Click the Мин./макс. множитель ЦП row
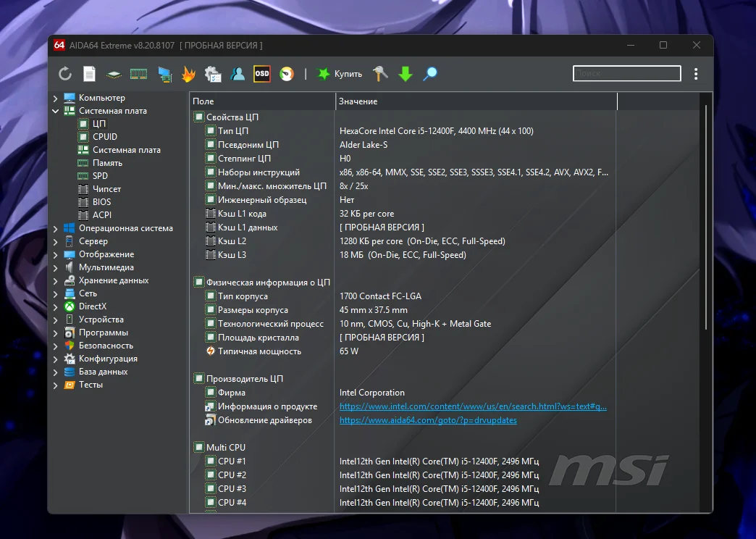756x539 pixels. [403, 186]
